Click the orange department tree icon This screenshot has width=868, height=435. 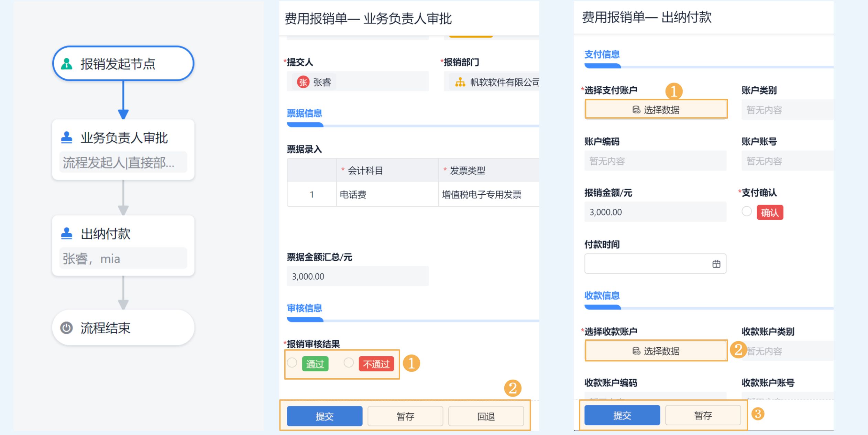tap(460, 82)
